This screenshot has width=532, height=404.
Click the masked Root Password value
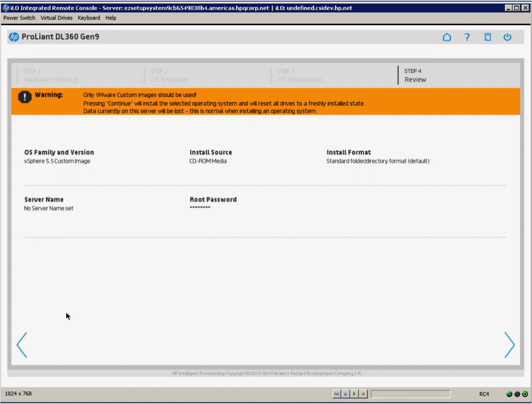[200, 207]
